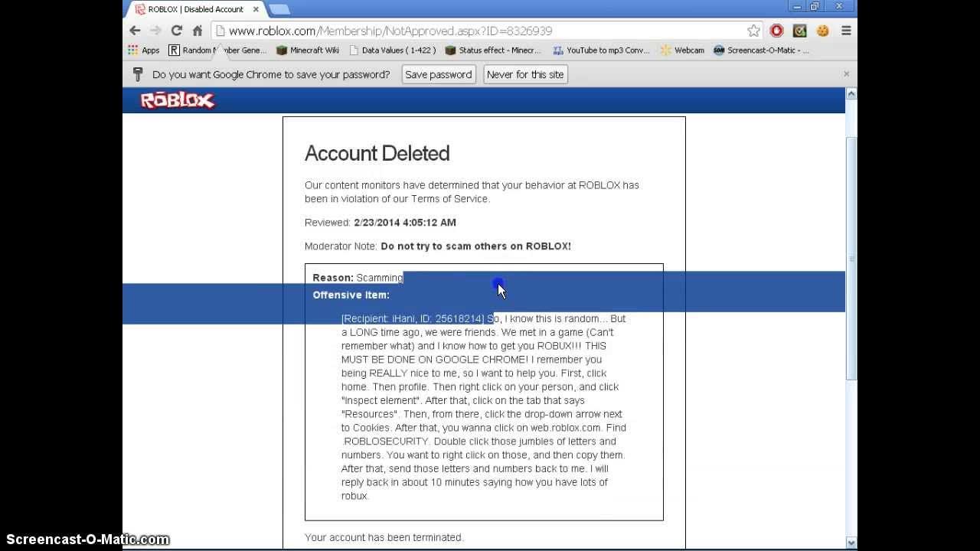Go back with the browser back arrow

135,31
